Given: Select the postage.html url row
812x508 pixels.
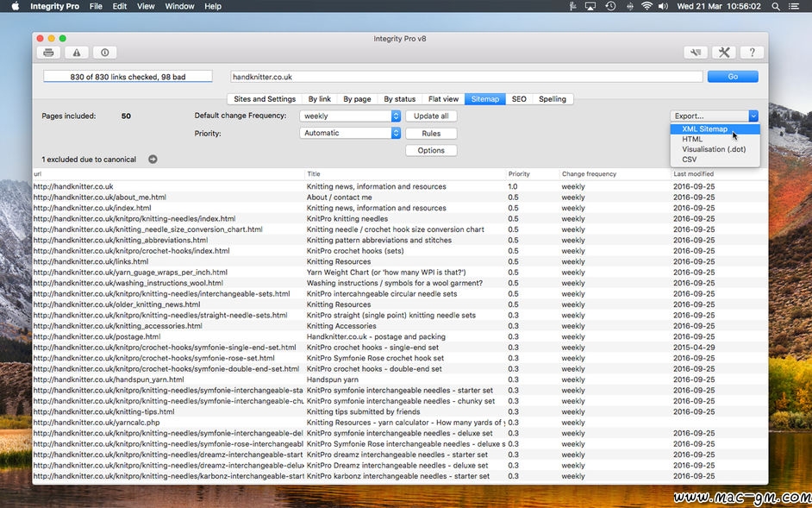Looking at the screenshot, I should [400, 337].
